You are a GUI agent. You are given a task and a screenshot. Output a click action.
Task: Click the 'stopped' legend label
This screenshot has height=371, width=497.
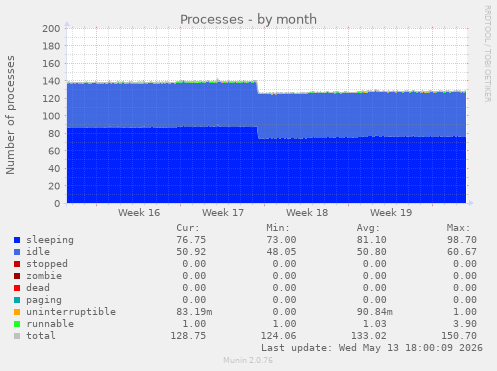(x=47, y=264)
